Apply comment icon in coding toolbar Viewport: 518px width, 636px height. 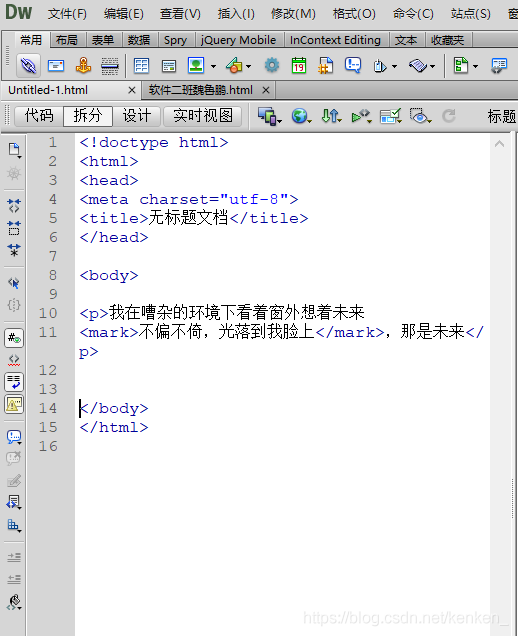click(x=14, y=437)
